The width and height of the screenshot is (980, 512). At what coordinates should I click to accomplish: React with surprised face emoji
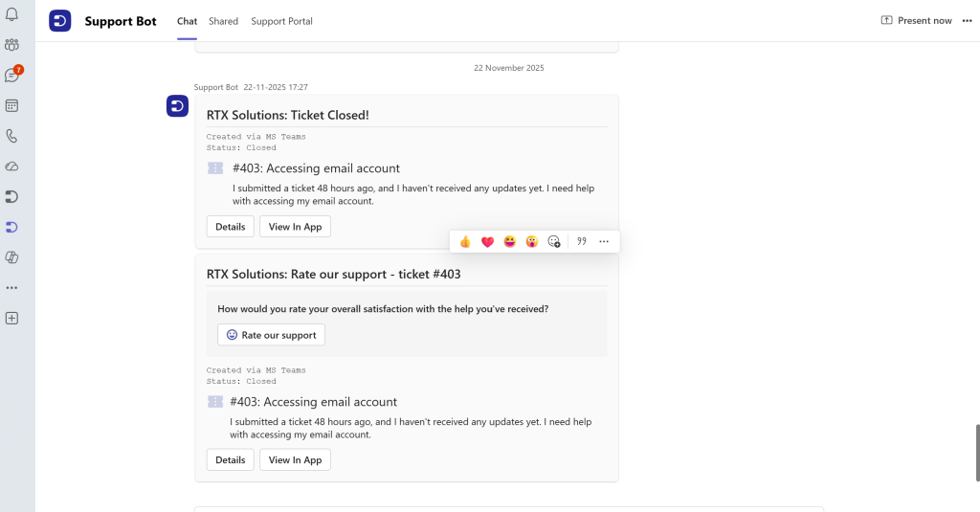click(532, 241)
